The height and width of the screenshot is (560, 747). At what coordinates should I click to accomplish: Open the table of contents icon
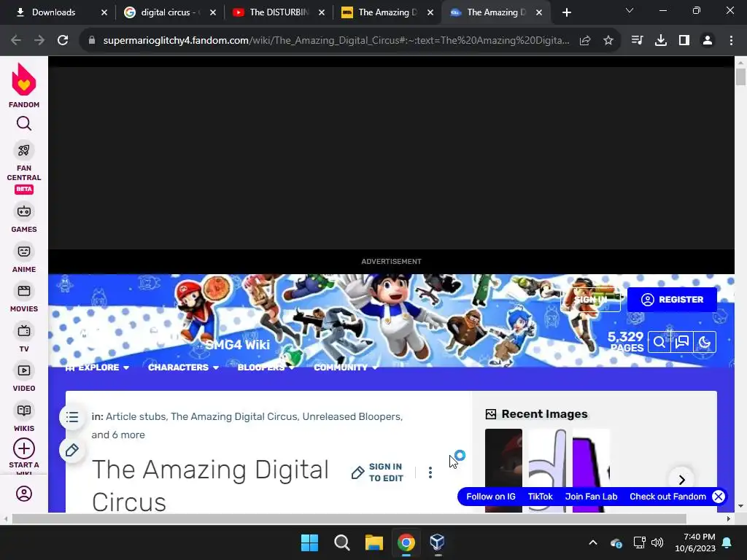[x=72, y=418]
